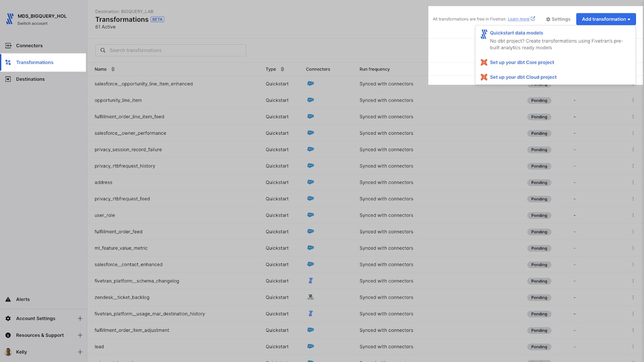The height and width of the screenshot is (362, 644).
Task: Click the Zendesk icon in zendesk__ticket_backlog row
Action: 310,297
